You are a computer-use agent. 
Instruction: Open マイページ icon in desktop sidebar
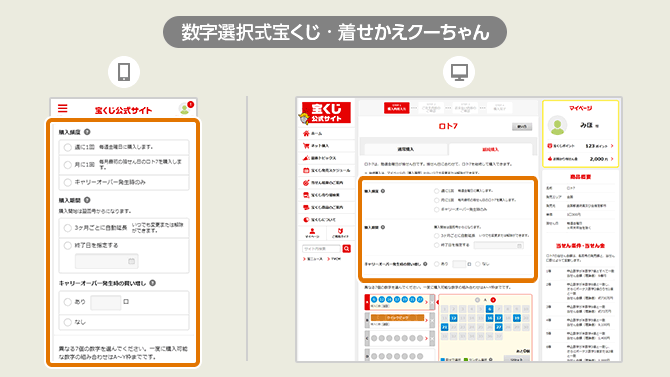click(312, 233)
